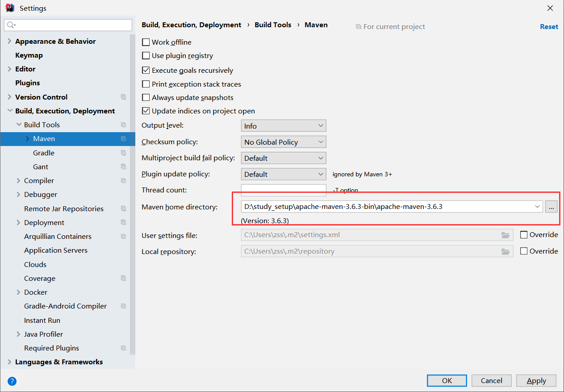This screenshot has height=392, width=564.
Task: Click project-level icon next to Coverage
Action: [x=124, y=278]
